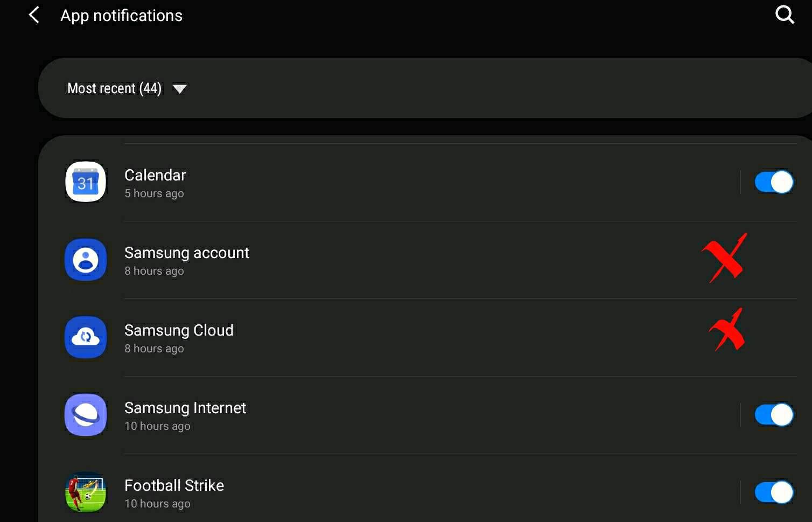The height and width of the screenshot is (522, 812).
Task: Click the Samsung Internet browser icon
Action: [85, 415]
